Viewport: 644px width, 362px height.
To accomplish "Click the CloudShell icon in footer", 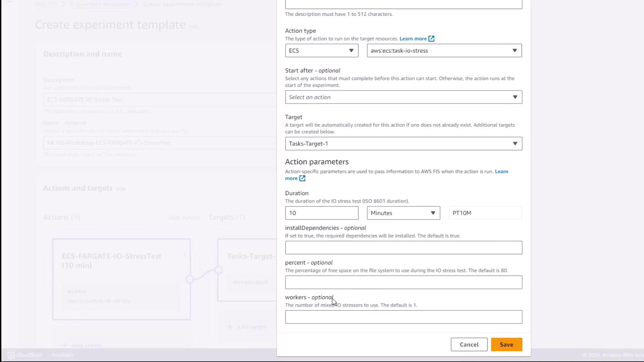I will pos(11,355).
